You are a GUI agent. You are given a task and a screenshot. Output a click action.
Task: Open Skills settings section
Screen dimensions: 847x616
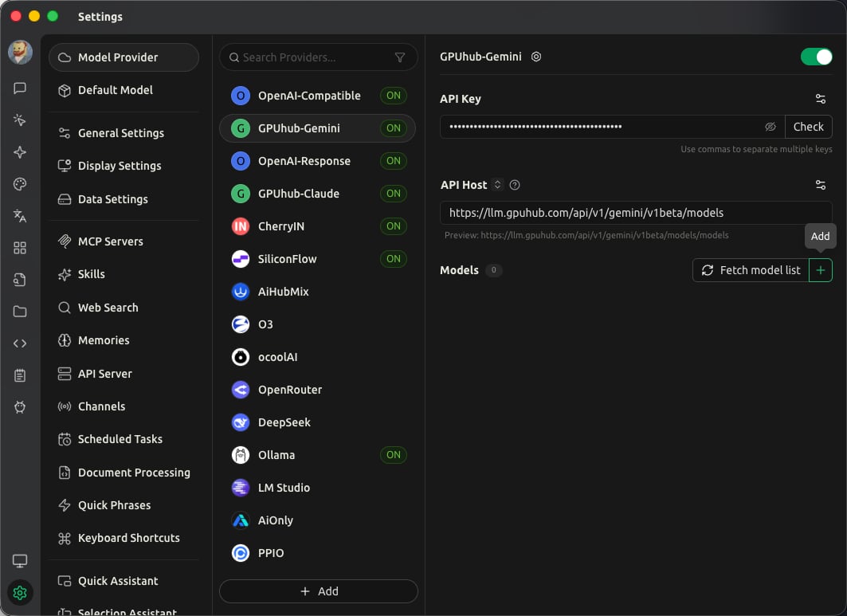pyautogui.click(x=124, y=274)
